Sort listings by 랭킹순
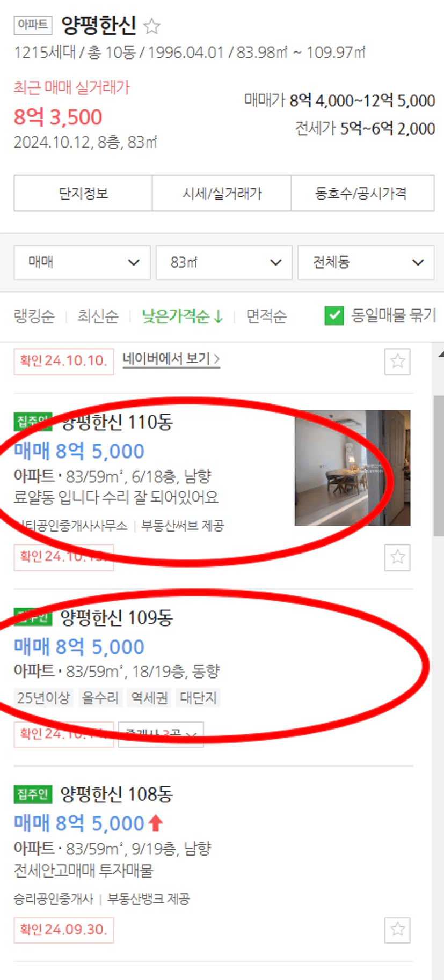 coord(34,316)
